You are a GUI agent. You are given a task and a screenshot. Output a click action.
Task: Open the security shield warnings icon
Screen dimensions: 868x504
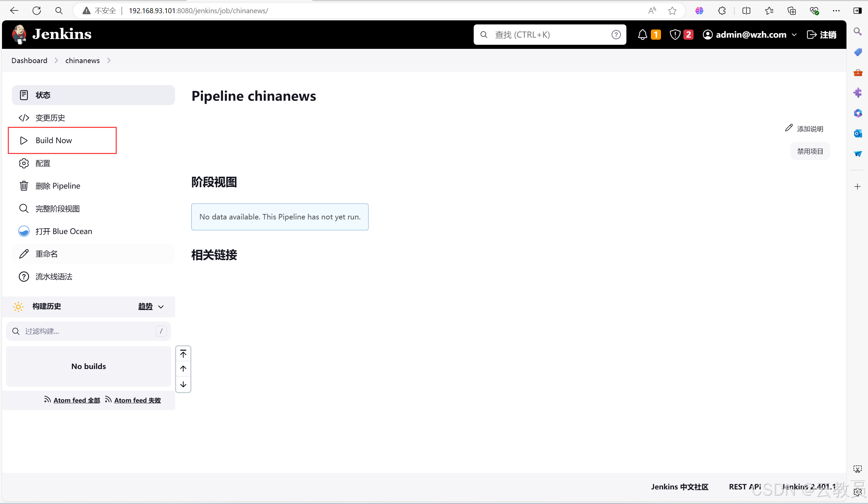pos(675,35)
